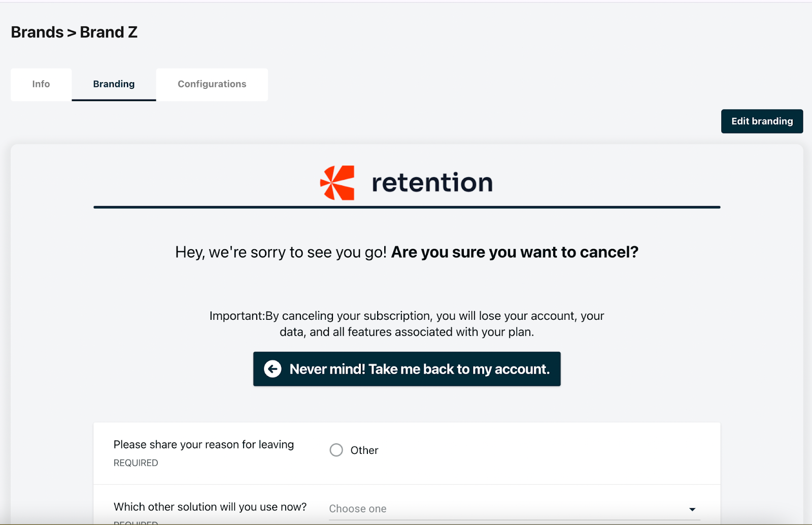Click Brand Z in the breadcrumb

click(109, 32)
